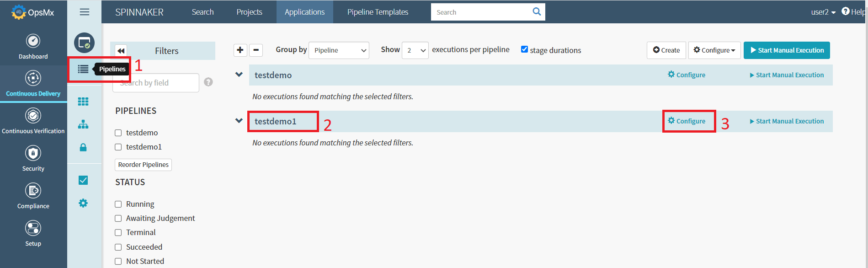Screen dimensions: 868x268
Task: Check the Terminal status filter
Action: coord(118,232)
